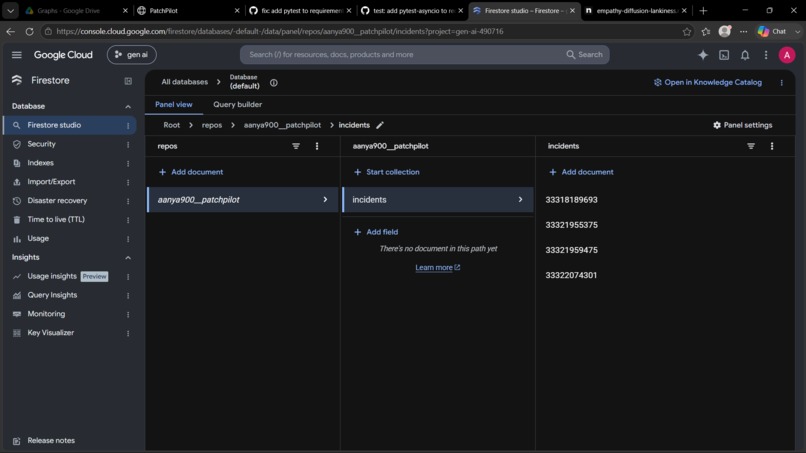The height and width of the screenshot is (453, 806).
Task: Go to All databases breadcrumb
Action: [185, 82]
